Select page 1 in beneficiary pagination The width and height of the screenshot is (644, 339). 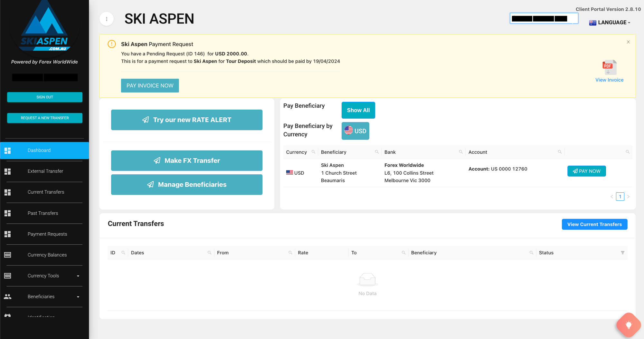point(620,197)
